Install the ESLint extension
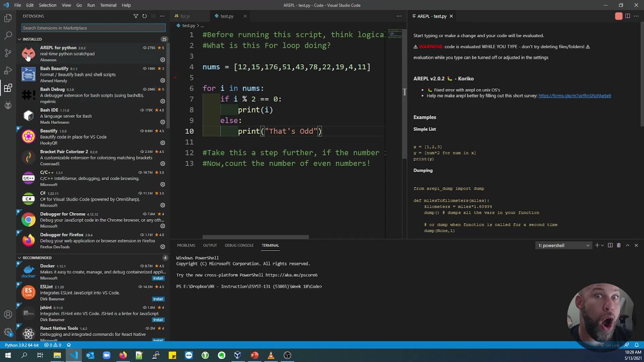This screenshot has width=644, height=362. coord(158,299)
